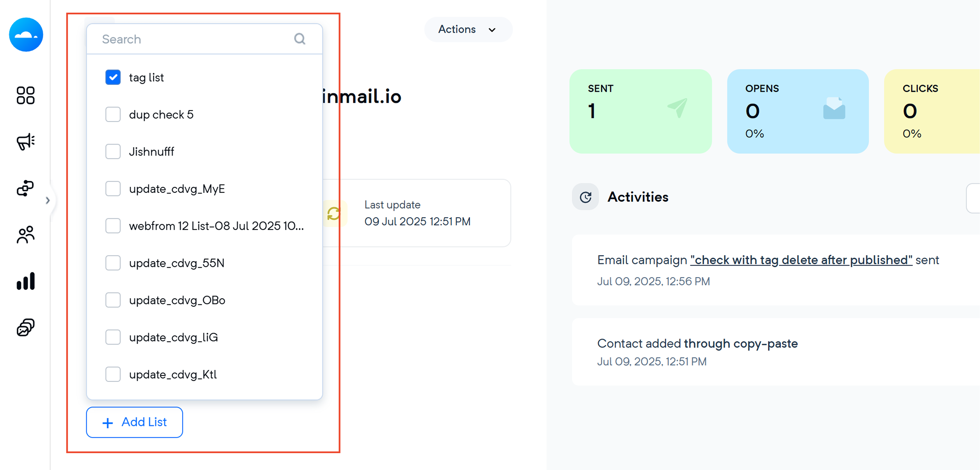
Task: Click the list Search input field
Action: tap(204, 39)
